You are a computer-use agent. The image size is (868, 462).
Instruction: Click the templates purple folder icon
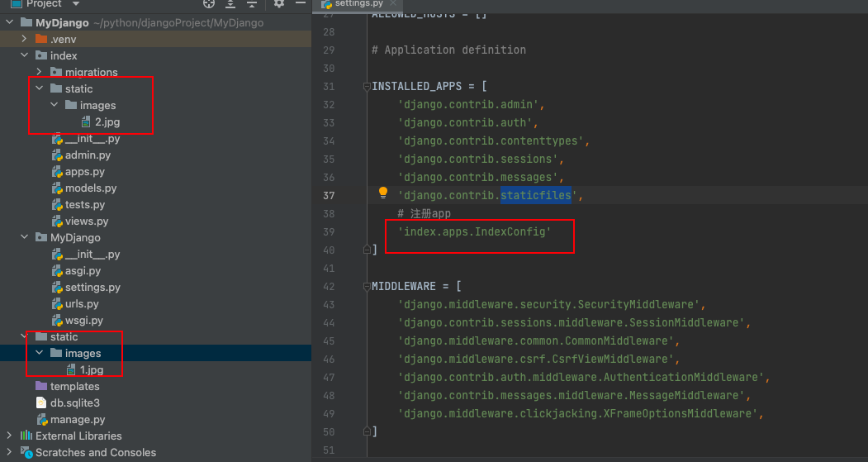(41, 386)
